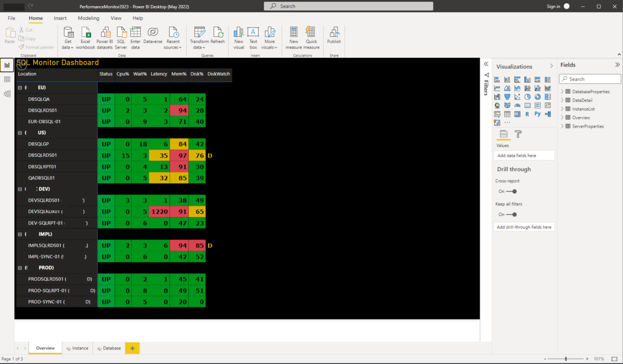Add an R script visual

527,114
